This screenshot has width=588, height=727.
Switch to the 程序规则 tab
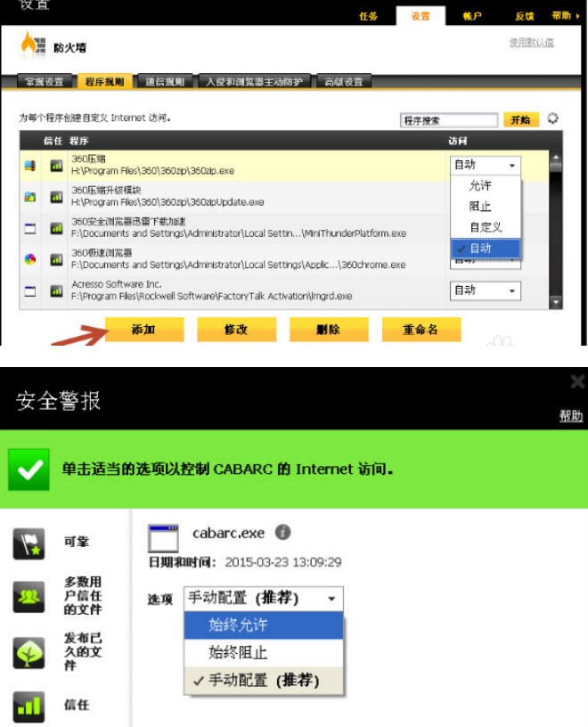click(x=104, y=82)
